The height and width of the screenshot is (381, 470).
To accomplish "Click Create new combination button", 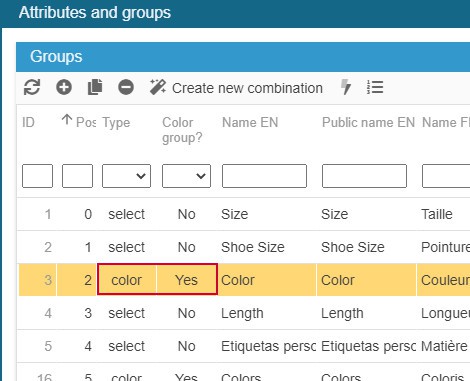I will tap(247, 88).
